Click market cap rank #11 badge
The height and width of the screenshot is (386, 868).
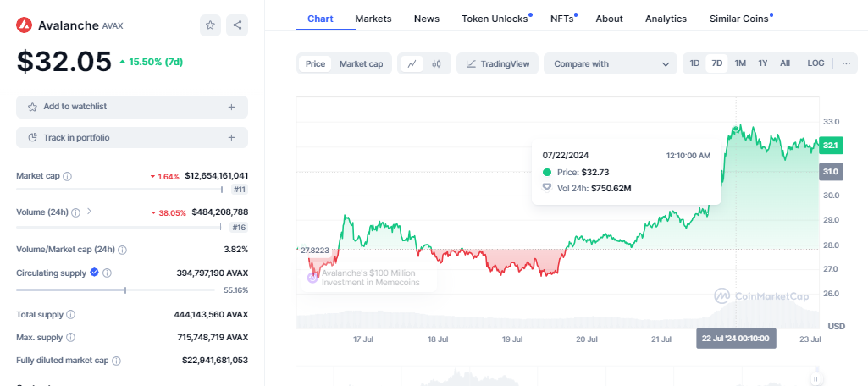(x=239, y=190)
